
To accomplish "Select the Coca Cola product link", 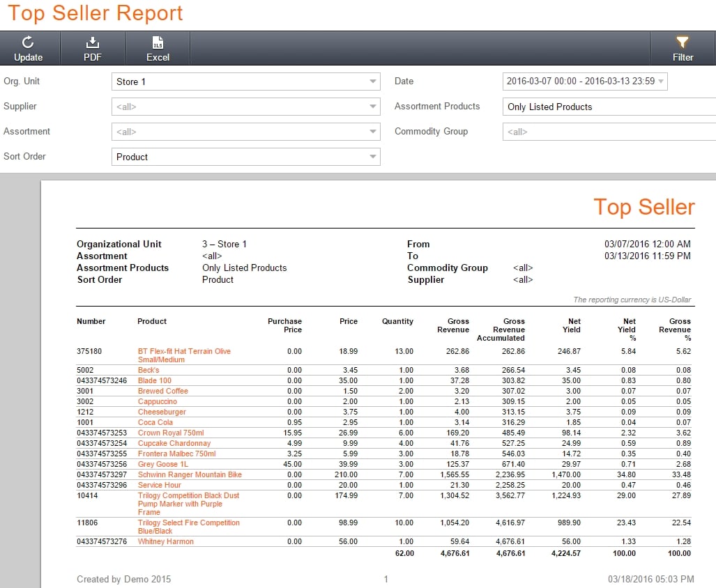I will pos(154,422).
